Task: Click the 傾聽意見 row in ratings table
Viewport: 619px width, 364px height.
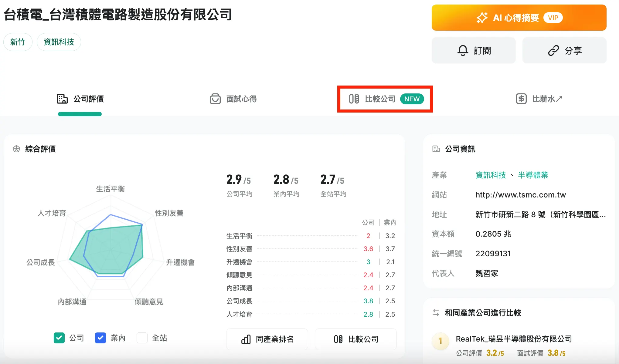Action: click(311, 275)
